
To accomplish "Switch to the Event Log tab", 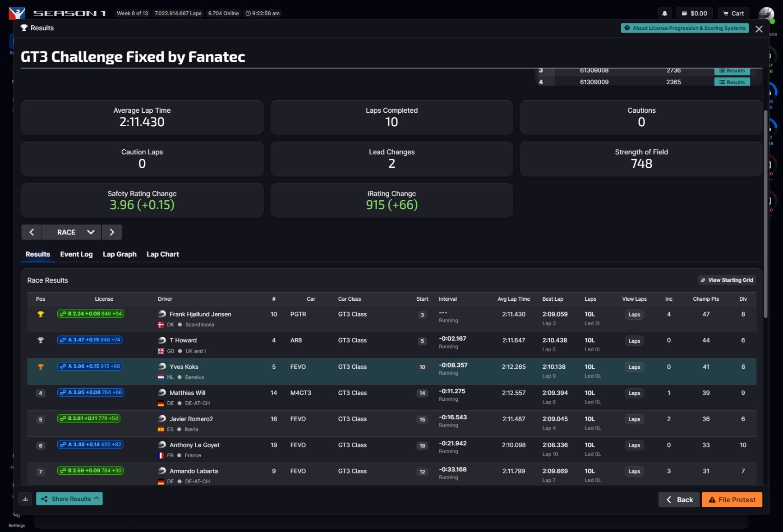I will (x=76, y=254).
